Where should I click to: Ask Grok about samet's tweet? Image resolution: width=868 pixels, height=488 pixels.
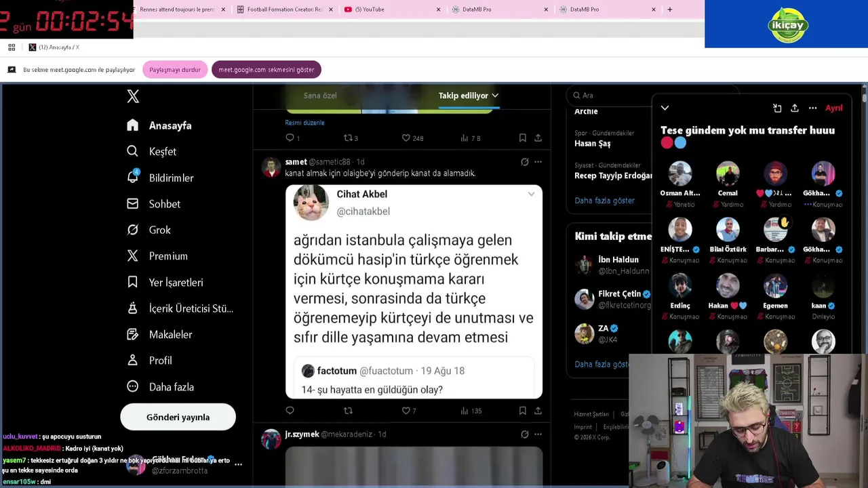click(x=524, y=162)
